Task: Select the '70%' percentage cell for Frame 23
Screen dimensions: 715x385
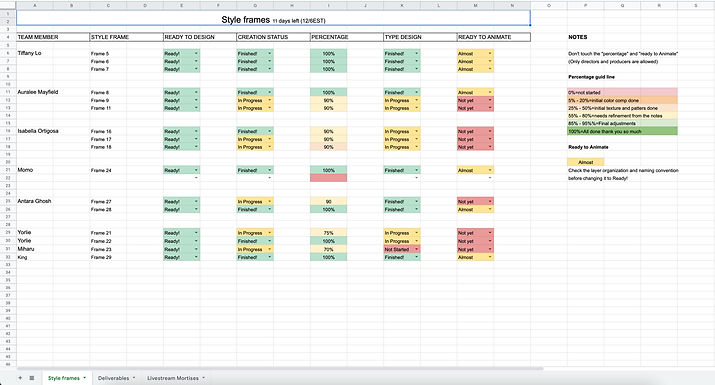Action: pyautogui.click(x=328, y=249)
